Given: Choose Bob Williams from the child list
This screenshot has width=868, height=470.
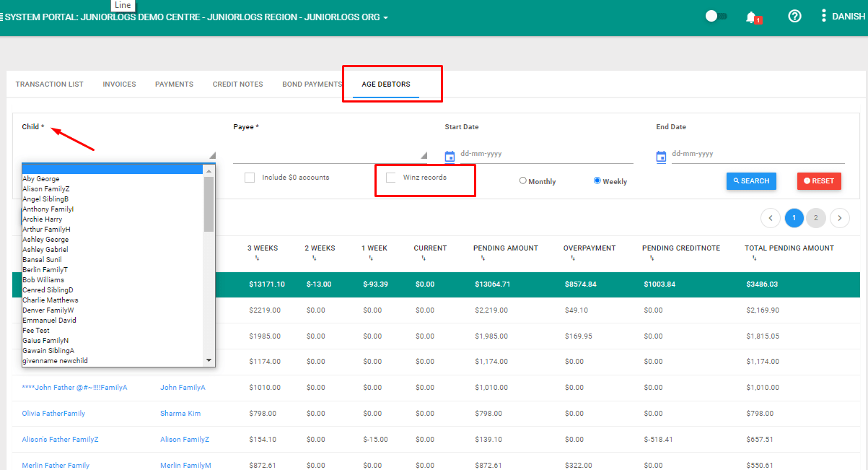Looking at the screenshot, I should tap(113, 280).
